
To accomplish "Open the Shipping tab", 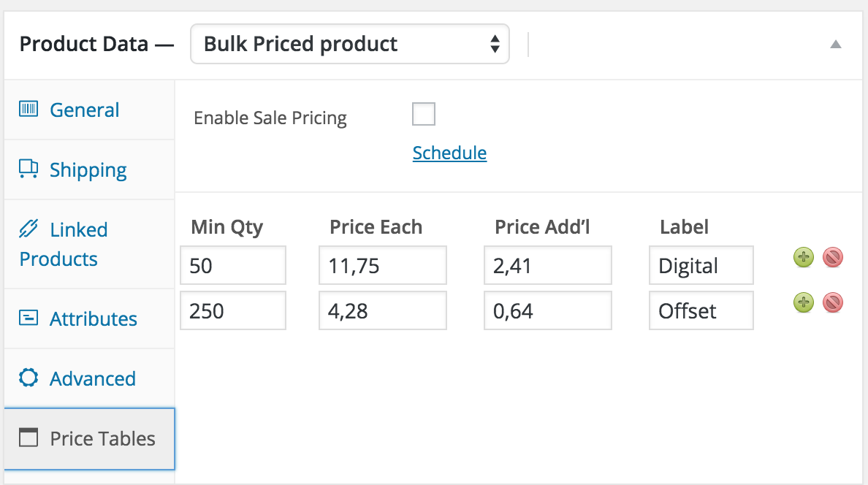I will point(88,169).
